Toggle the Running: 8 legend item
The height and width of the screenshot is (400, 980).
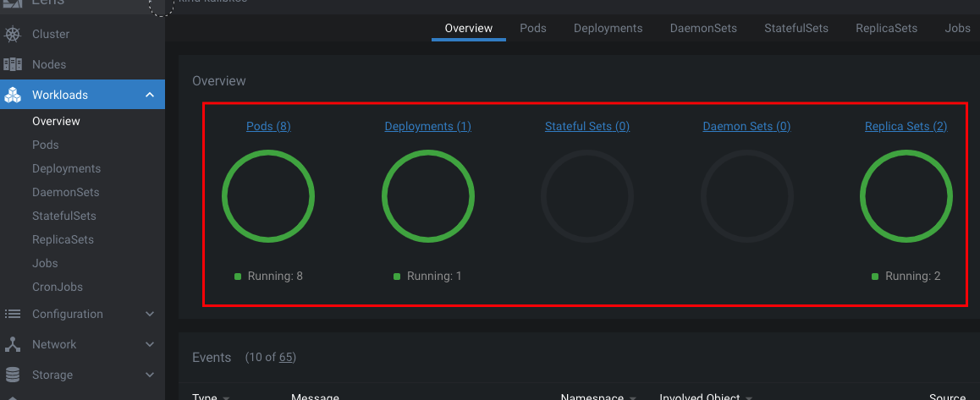268,276
